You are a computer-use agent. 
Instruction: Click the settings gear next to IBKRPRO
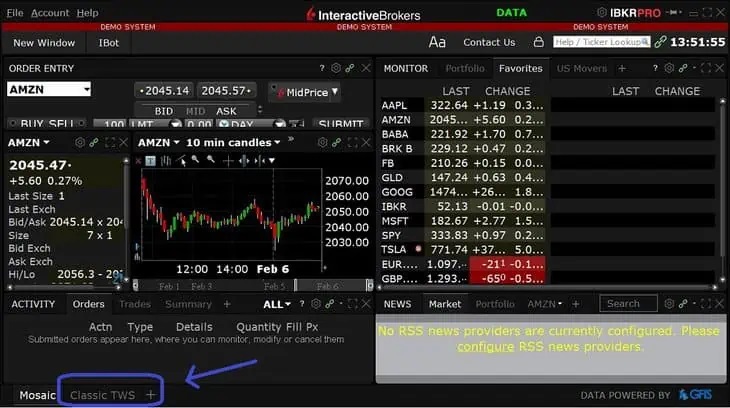(602, 13)
